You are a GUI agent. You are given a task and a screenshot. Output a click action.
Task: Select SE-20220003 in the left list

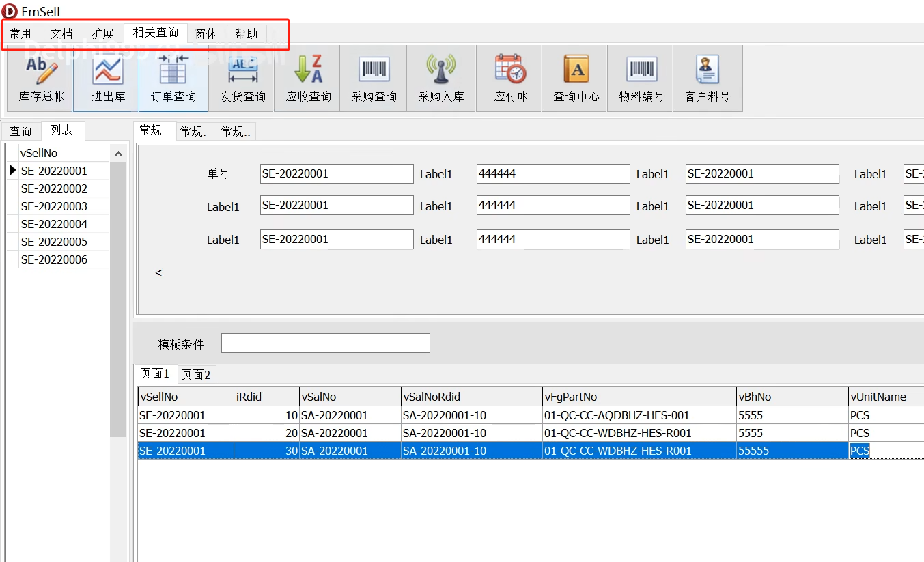[x=64, y=206]
